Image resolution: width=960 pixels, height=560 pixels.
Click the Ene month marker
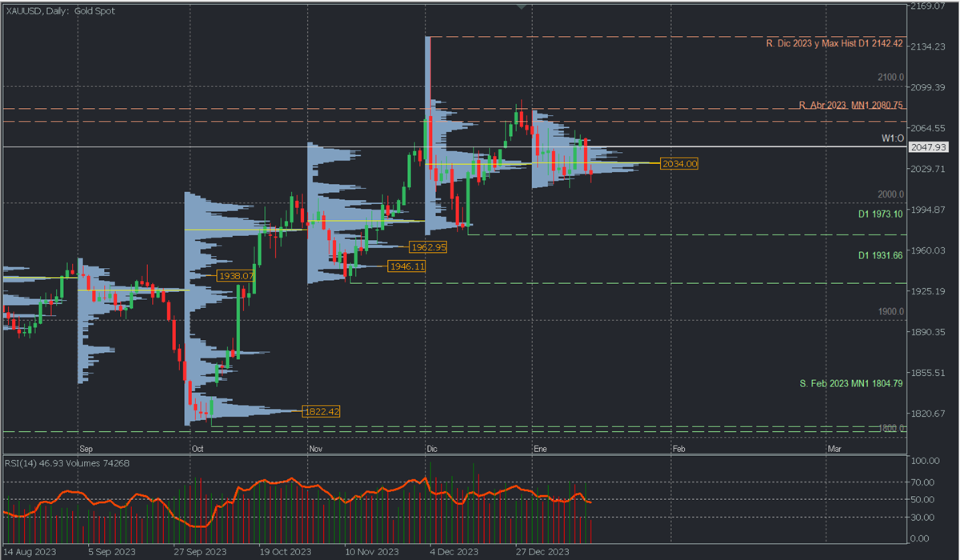tap(539, 450)
